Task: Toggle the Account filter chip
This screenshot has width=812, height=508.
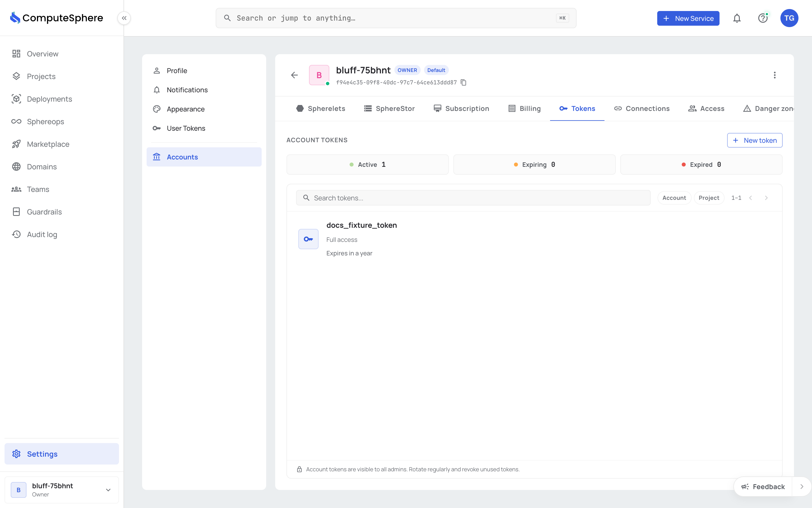Action: click(x=674, y=198)
